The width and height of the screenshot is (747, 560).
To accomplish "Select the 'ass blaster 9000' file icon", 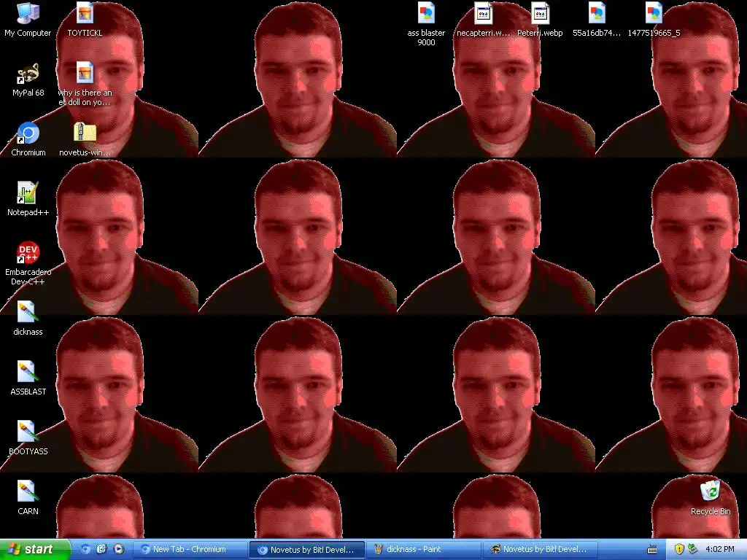I will [x=426, y=24].
